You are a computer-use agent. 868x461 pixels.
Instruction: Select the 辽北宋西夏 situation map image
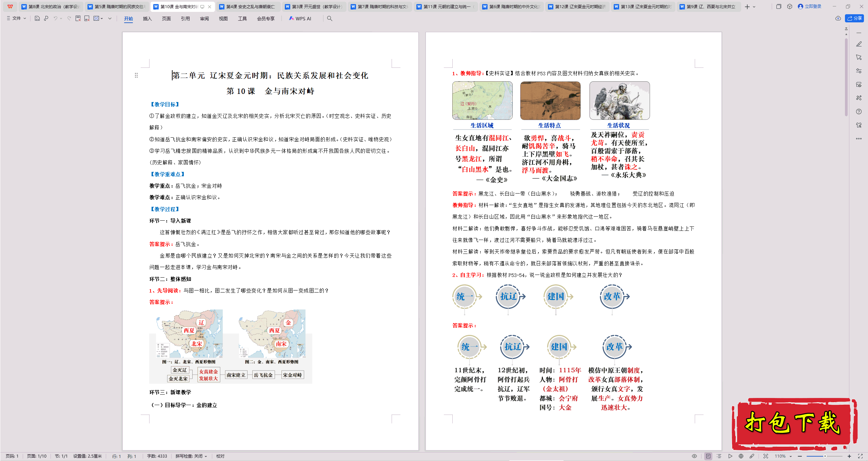tap(189, 334)
